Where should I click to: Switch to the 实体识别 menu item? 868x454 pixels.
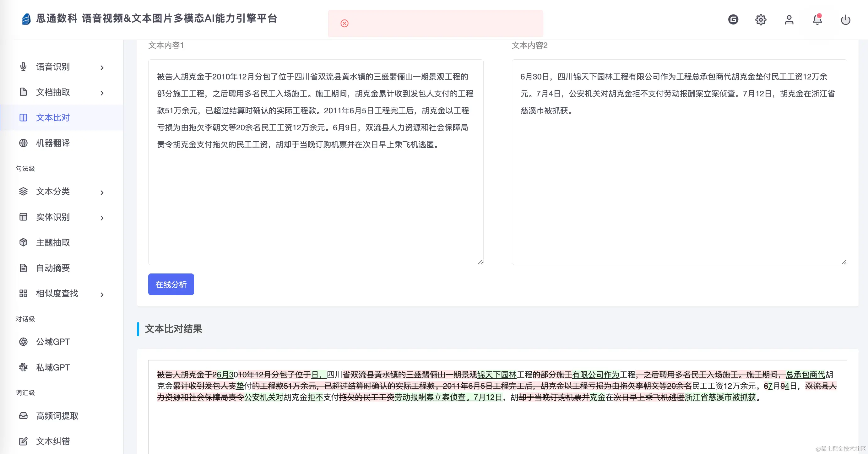point(52,217)
